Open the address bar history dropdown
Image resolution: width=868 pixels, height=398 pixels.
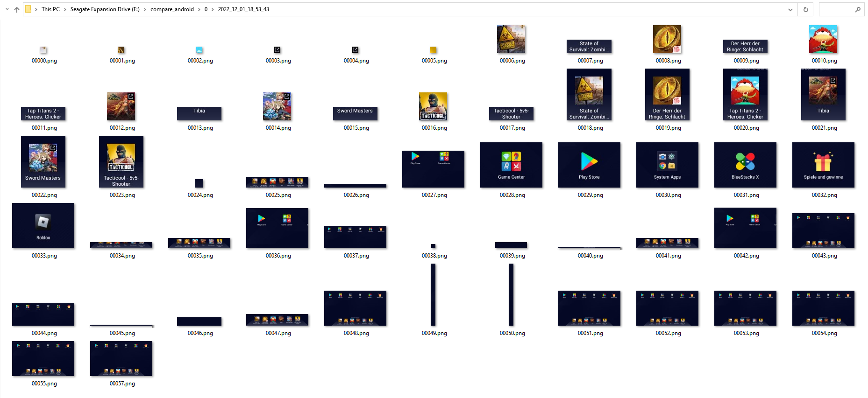pos(790,9)
